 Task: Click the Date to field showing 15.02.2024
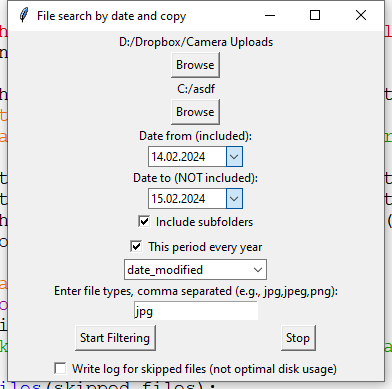point(187,199)
